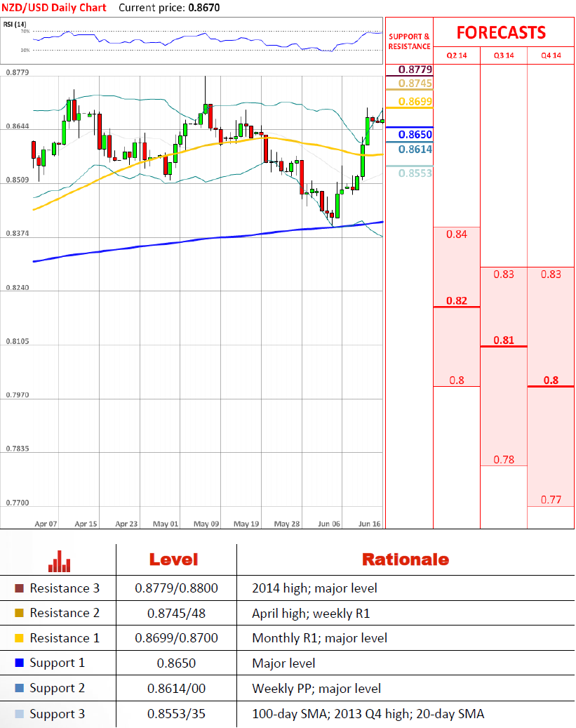Select the Resistance 2 row label

coord(65,613)
